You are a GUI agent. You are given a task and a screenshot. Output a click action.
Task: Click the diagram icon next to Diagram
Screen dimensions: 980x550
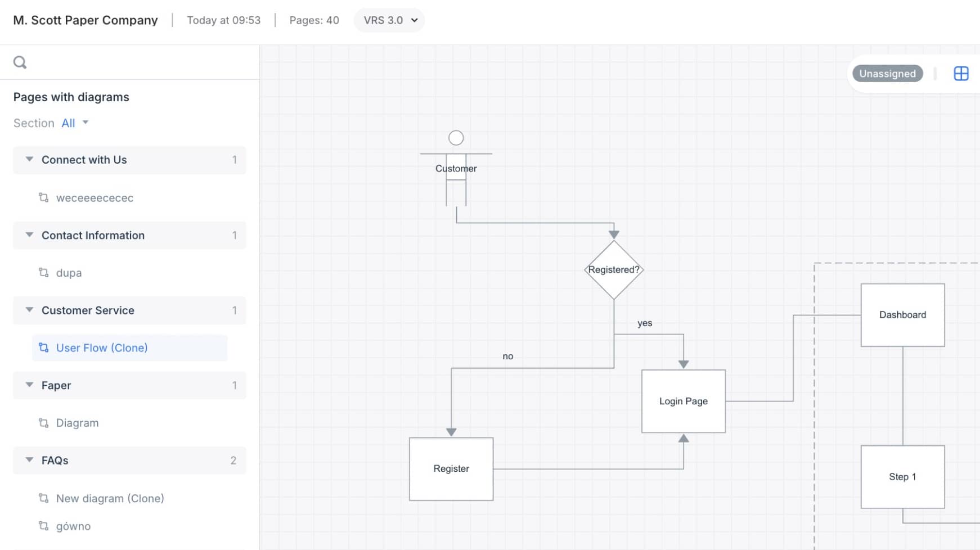click(x=43, y=423)
